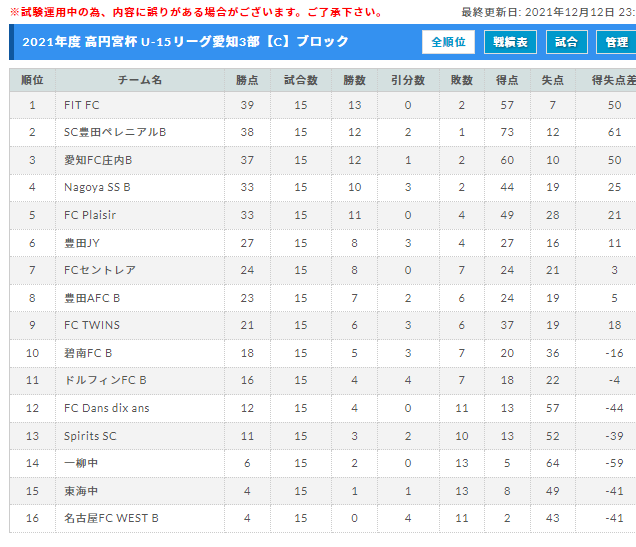The height and width of the screenshot is (547, 636).
Task: Open the 全順位 tab
Action: click(x=448, y=42)
